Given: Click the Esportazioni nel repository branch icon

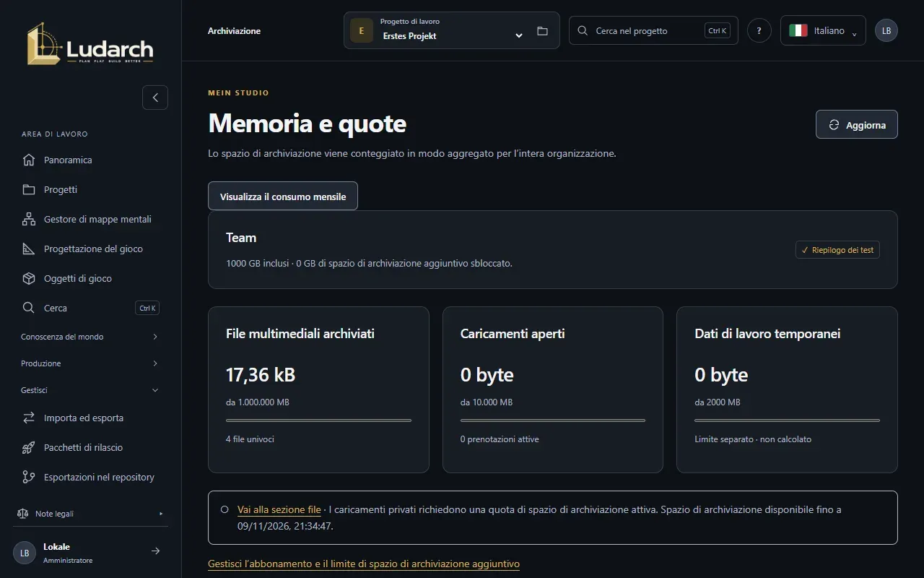Looking at the screenshot, I should [x=29, y=477].
